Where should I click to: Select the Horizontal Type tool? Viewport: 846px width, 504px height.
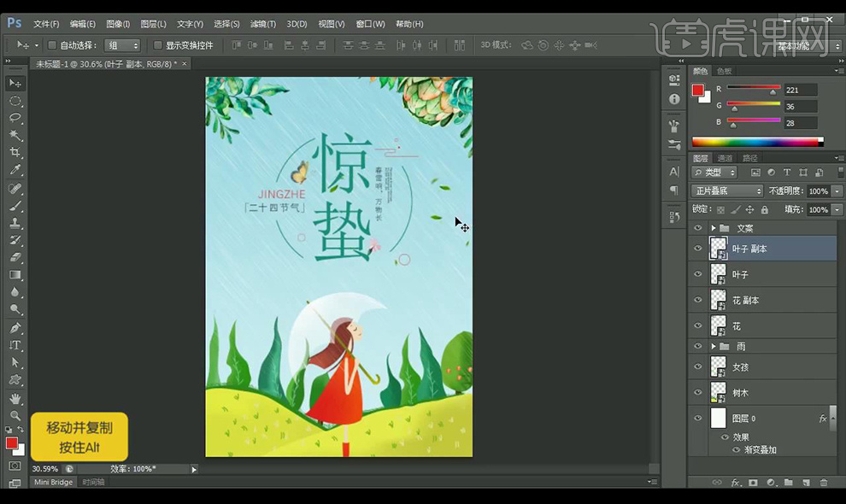[x=15, y=345]
